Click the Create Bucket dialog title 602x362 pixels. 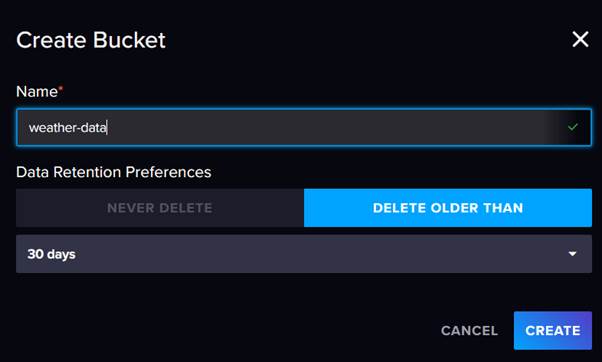pyautogui.click(x=91, y=40)
